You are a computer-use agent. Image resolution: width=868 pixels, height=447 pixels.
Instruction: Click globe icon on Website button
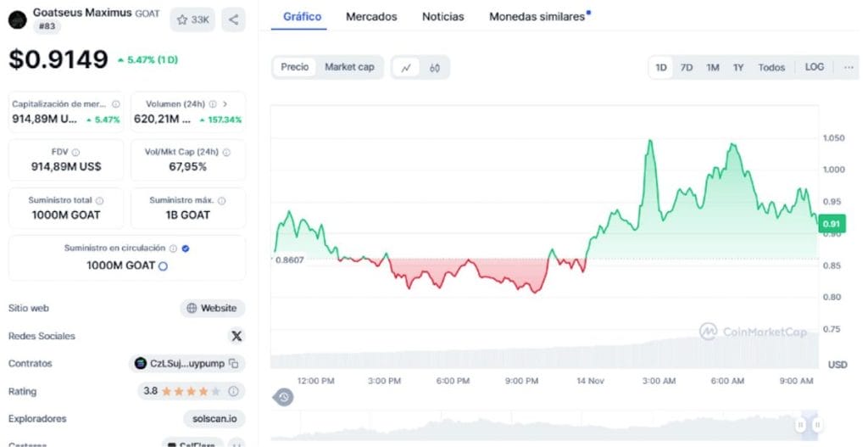(192, 309)
